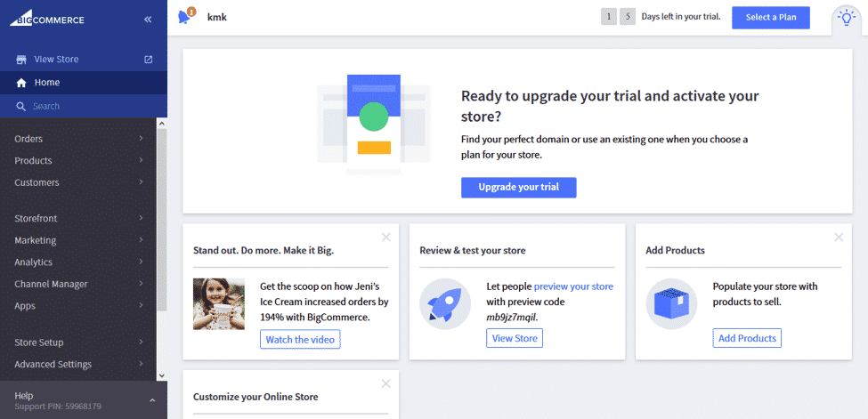Click the Review & test your store heading
The image size is (868, 419).
tap(472, 250)
